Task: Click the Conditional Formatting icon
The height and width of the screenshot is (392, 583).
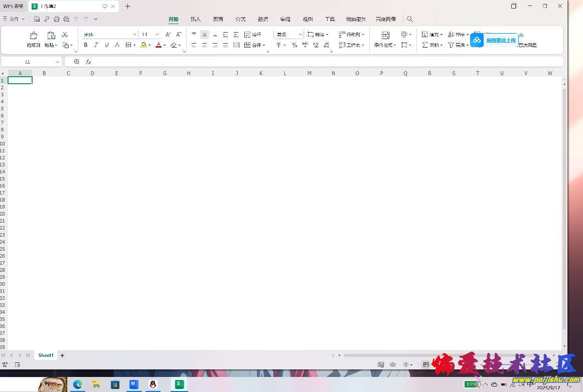Action: (385, 36)
